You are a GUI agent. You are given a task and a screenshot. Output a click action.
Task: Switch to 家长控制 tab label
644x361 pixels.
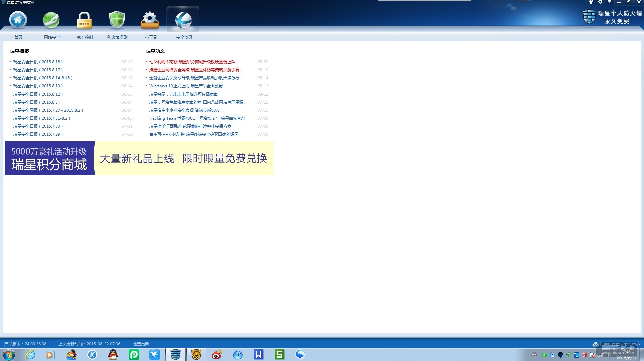pos(85,37)
